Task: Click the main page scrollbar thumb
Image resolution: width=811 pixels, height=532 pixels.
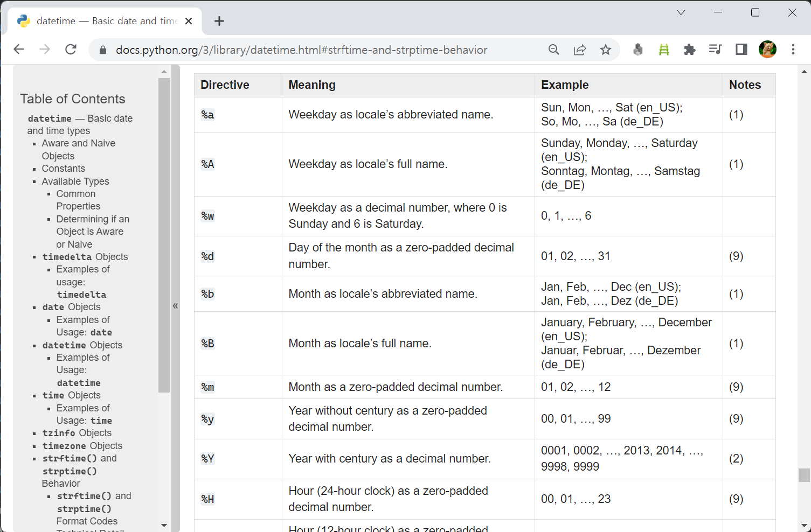Action: (805, 475)
